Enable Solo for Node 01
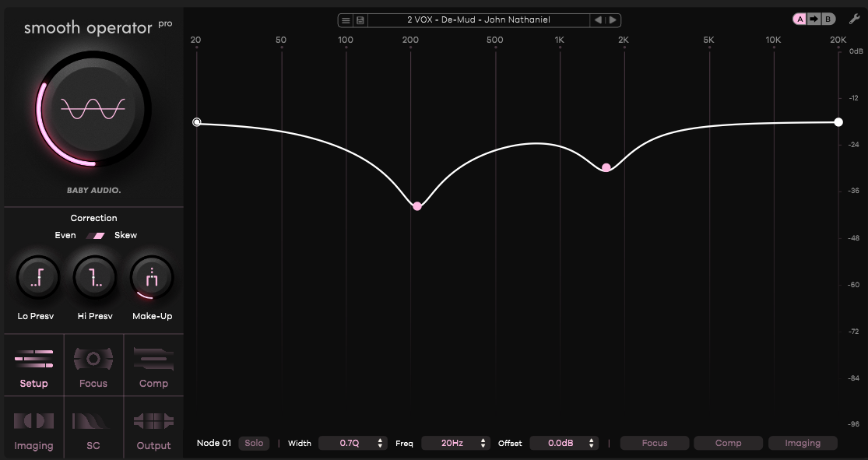Viewport: 868px width, 460px height. click(x=254, y=443)
